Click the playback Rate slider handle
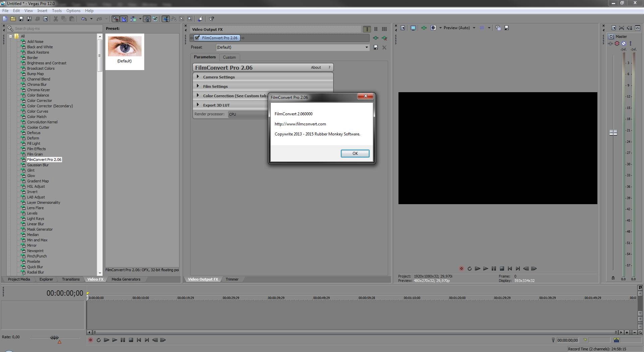Screen dimensions: 644x352 pyautogui.click(x=54, y=338)
